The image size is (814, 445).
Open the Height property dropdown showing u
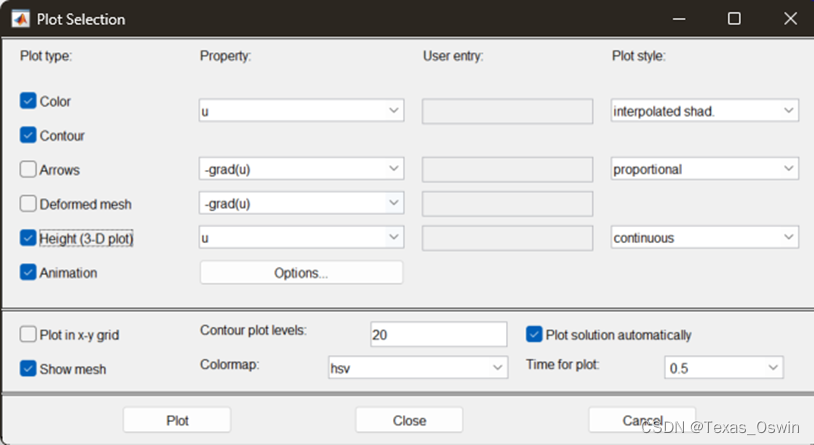[301, 237]
